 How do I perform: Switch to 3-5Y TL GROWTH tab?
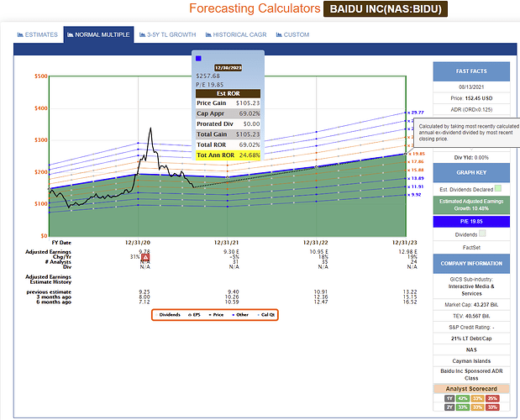[x=167, y=34]
